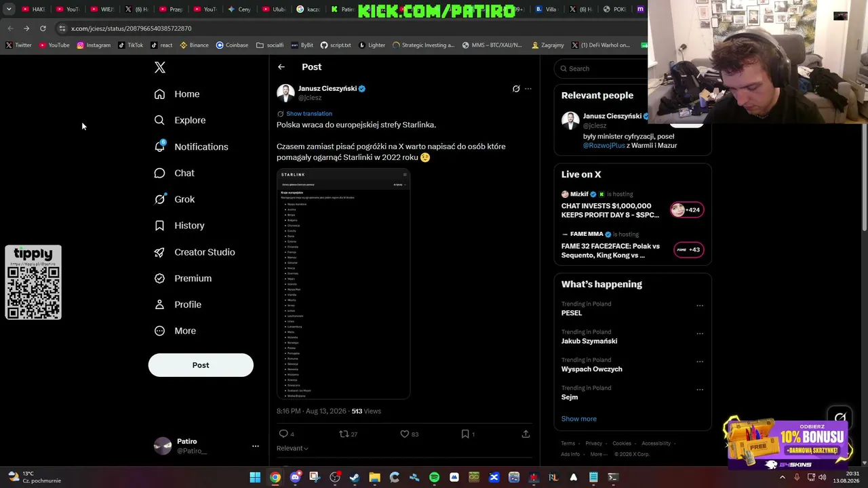Open Grok from sidebar

pyautogui.click(x=174, y=199)
